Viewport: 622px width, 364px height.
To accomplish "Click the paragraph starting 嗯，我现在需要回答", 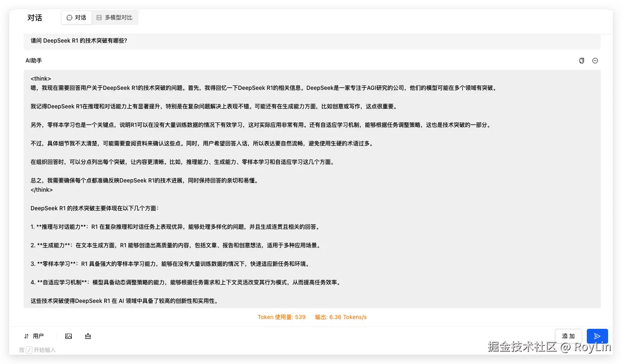I will [264, 88].
